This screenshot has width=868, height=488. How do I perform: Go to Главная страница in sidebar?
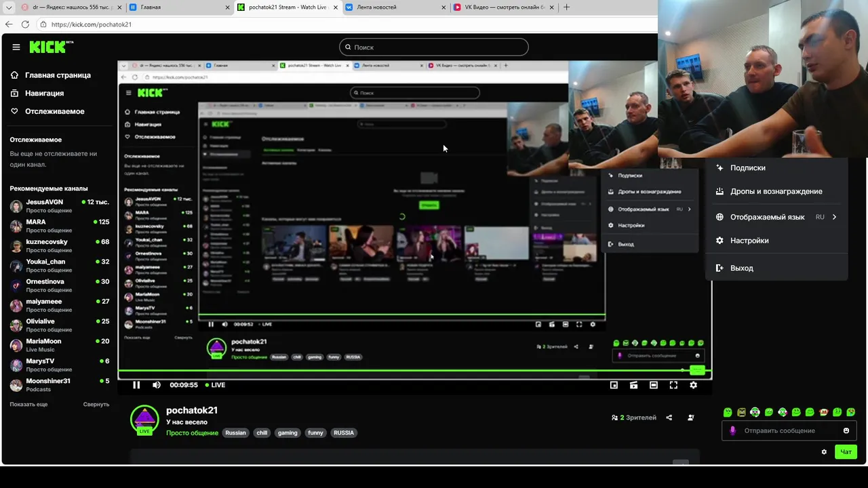[58, 75]
